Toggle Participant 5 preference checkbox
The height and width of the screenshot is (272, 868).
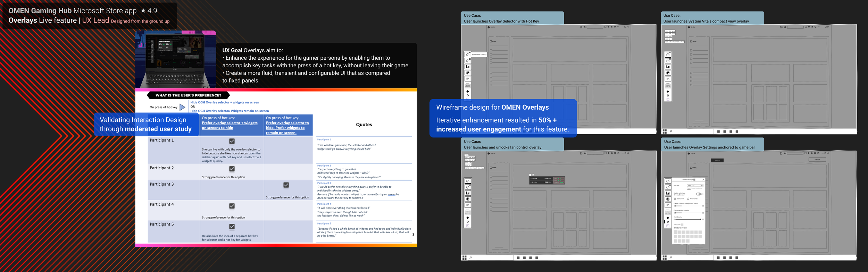point(232,227)
